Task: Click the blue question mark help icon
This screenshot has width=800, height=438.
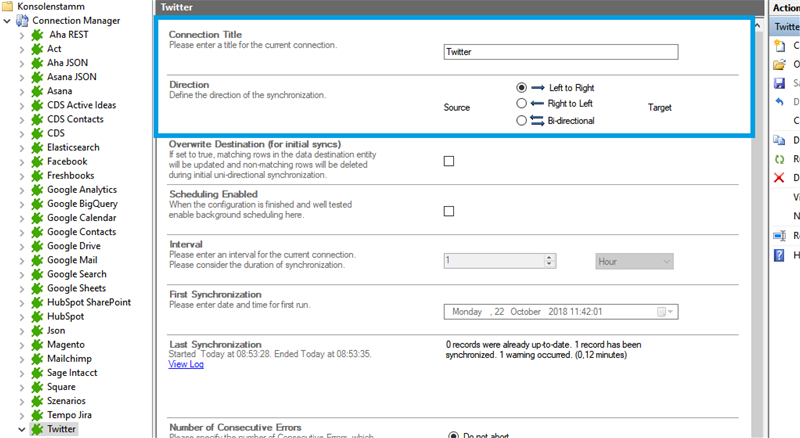Action: point(779,255)
